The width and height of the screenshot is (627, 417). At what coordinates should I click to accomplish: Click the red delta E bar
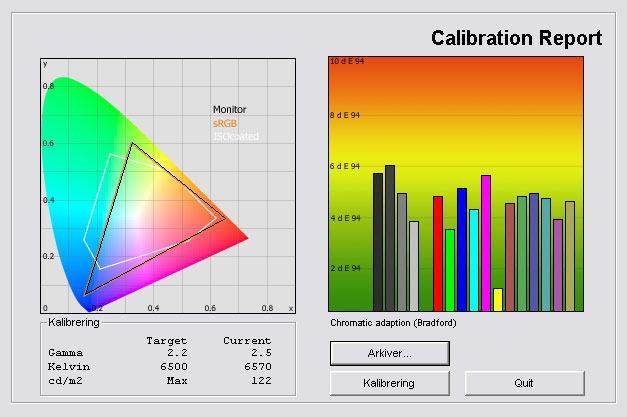438,253
